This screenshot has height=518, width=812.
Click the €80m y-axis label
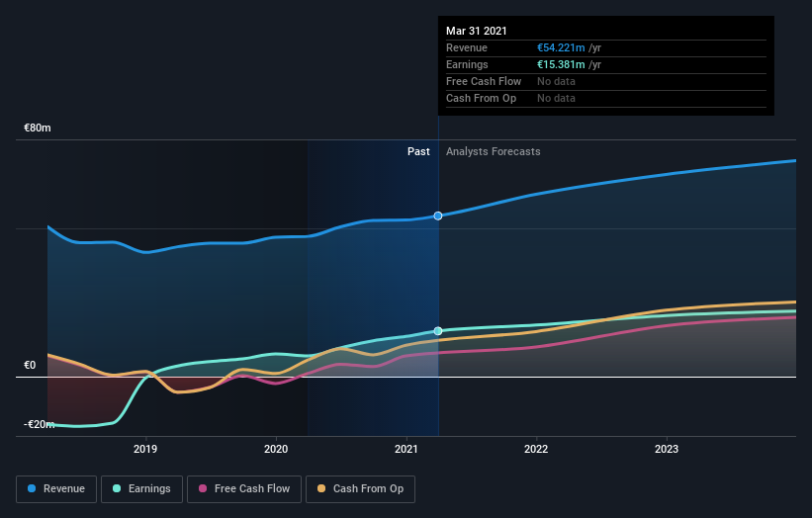(38, 128)
